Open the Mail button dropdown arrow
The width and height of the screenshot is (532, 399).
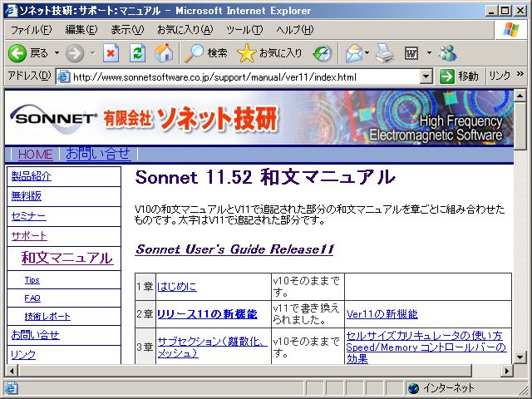(x=367, y=53)
